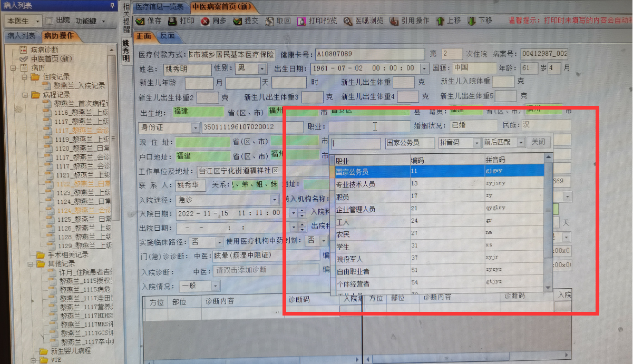Click the 取回 retrieve toolbar button
The height and width of the screenshot is (364, 633).
point(278,22)
